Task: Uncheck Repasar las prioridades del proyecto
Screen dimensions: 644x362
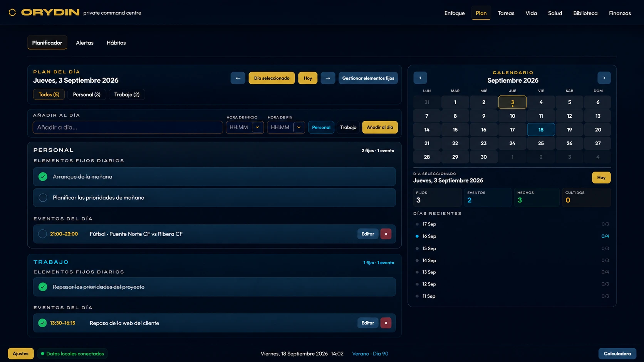Action: coord(43,287)
